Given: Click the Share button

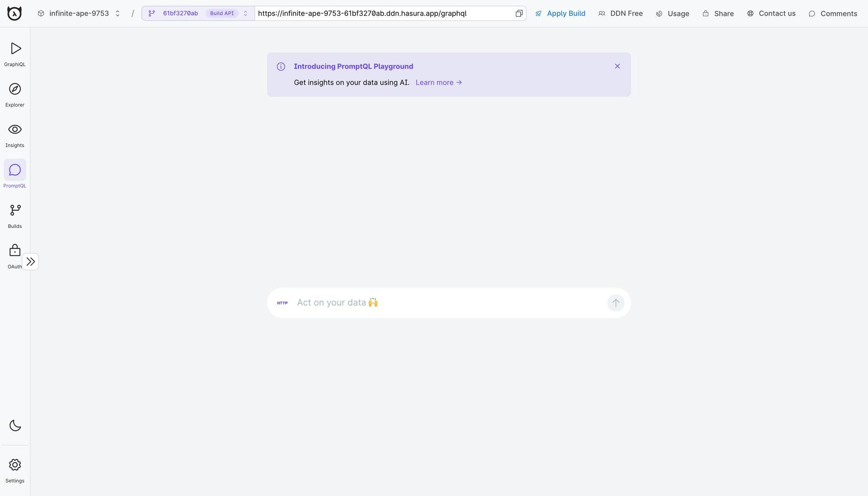Looking at the screenshot, I should click(x=718, y=14).
